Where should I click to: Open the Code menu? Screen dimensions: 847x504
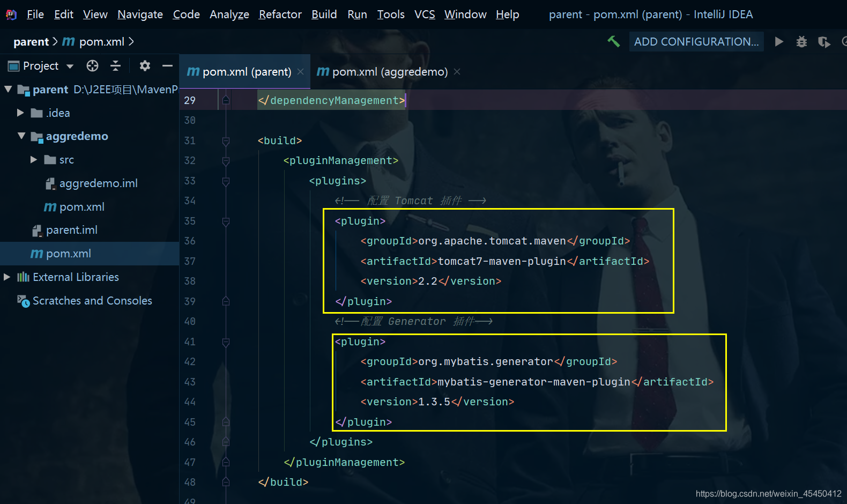187,14
